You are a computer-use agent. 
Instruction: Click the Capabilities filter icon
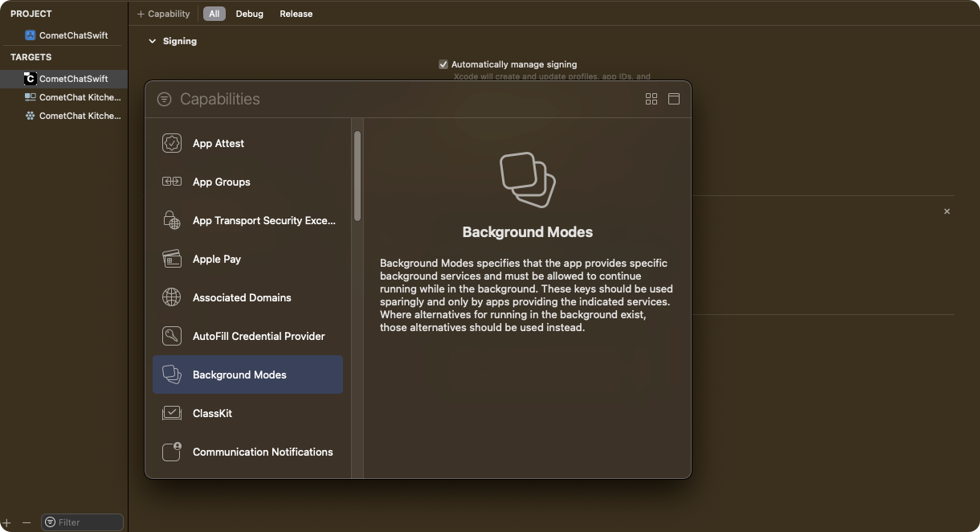[164, 99]
